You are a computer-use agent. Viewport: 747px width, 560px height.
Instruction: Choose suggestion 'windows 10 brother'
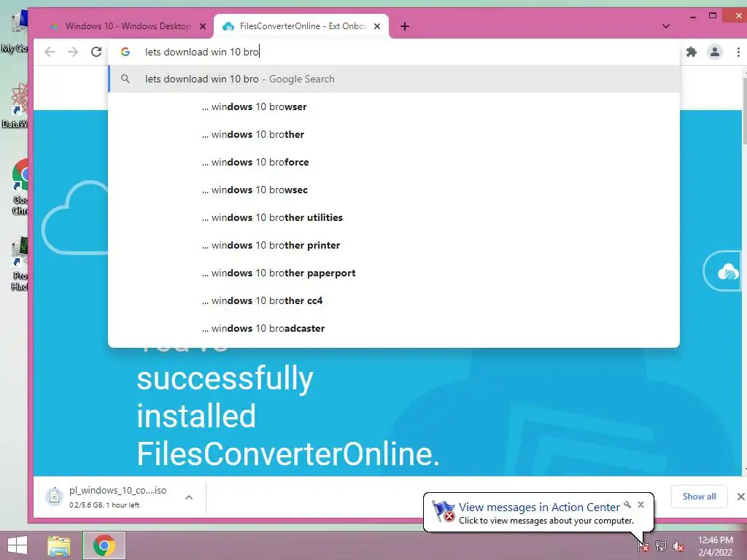394,134
